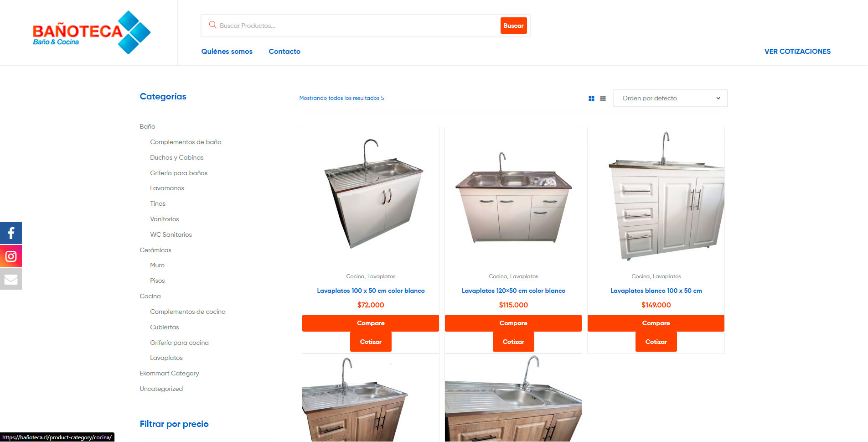Open VER COTIZACIONES link

797,52
